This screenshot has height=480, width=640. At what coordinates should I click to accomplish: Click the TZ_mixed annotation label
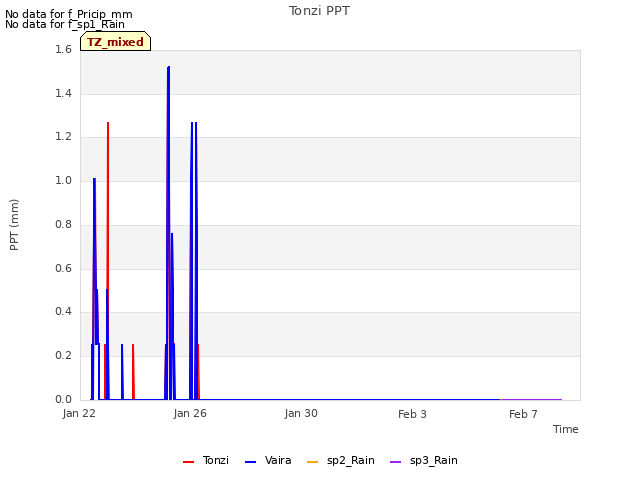[x=116, y=42]
